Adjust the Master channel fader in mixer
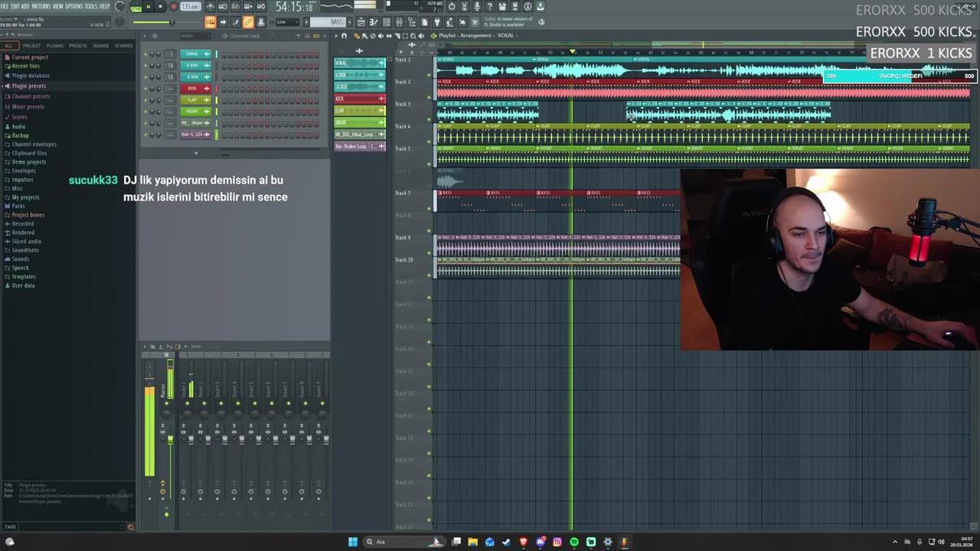 [170, 439]
